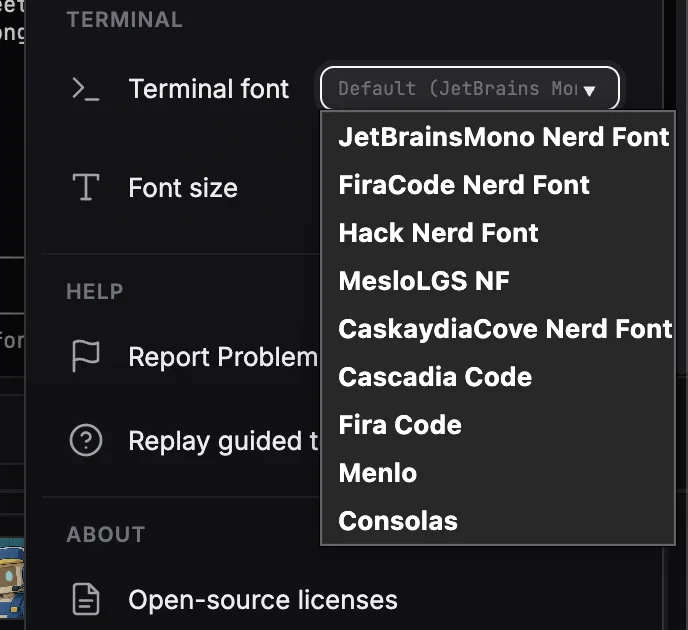Pick Fira Code from the font list
688x630 pixels.
[x=498, y=425]
